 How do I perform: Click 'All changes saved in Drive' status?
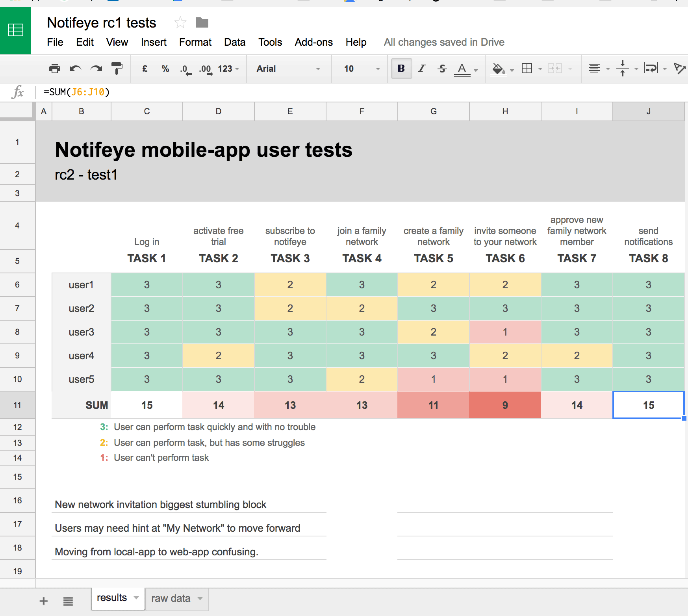tap(444, 42)
